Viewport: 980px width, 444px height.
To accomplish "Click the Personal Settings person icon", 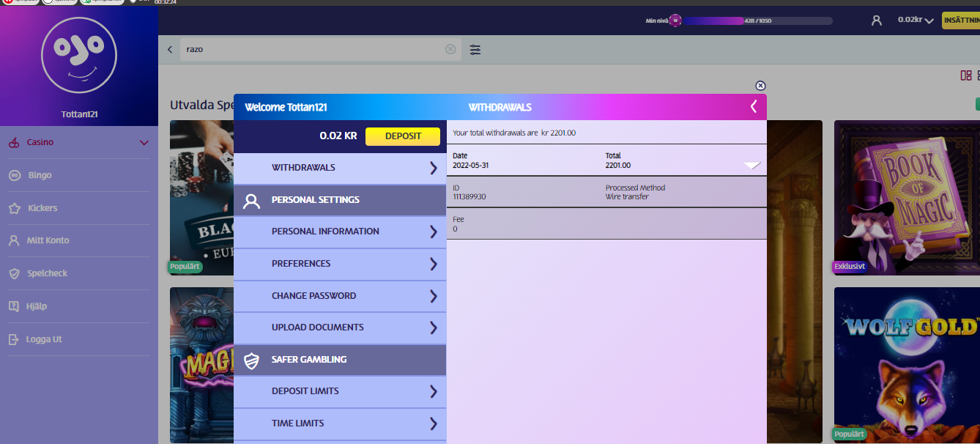I will [251, 200].
